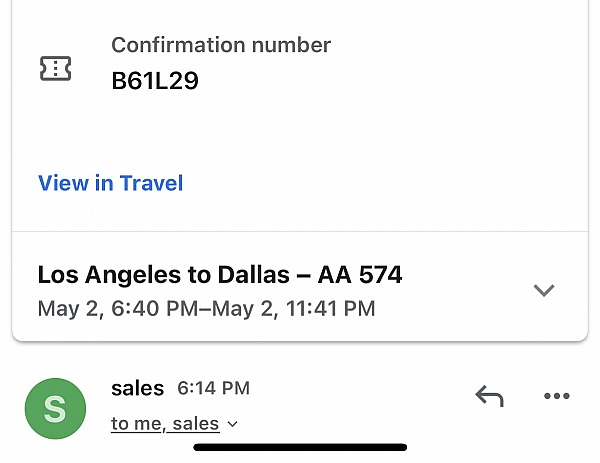Select the confirmation code B61L29

(155, 81)
